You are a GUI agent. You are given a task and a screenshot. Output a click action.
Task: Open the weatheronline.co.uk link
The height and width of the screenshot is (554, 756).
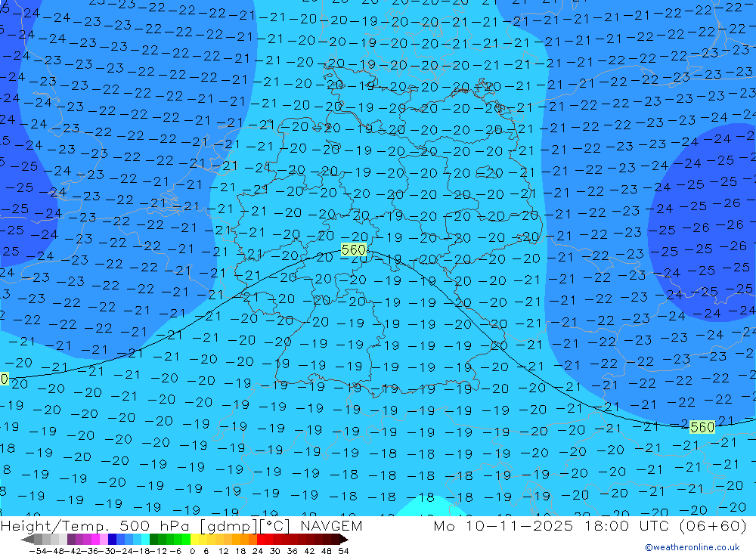point(692,547)
